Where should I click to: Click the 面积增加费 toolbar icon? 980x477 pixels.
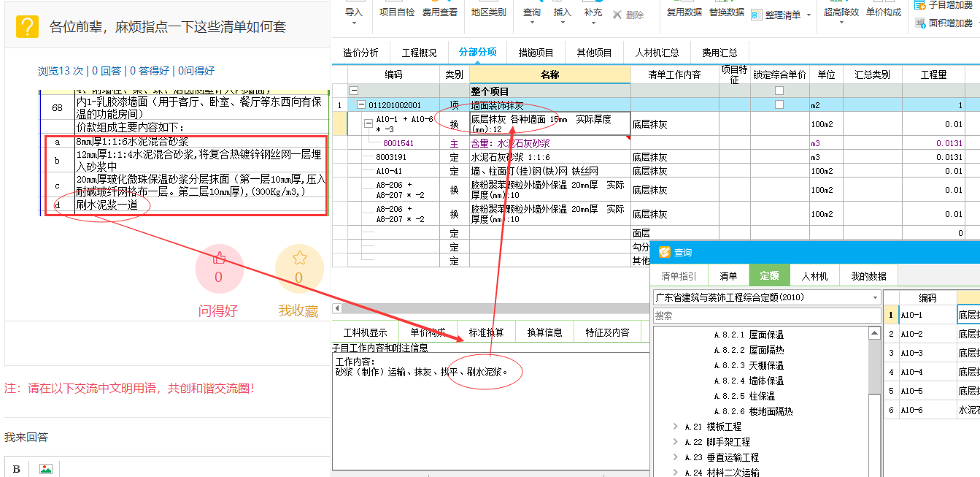(920, 23)
